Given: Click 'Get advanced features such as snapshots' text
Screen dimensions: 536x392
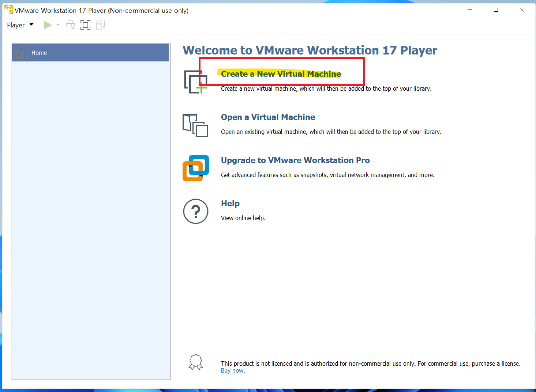Looking at the screenshot, I should click(x=327, y=175).
